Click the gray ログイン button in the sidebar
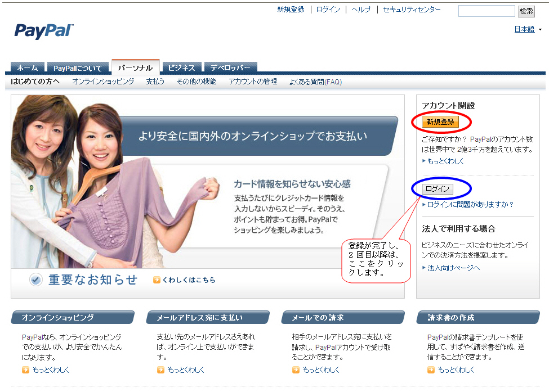Viewport: 549px width, 392px height. [x=438, y=189]
